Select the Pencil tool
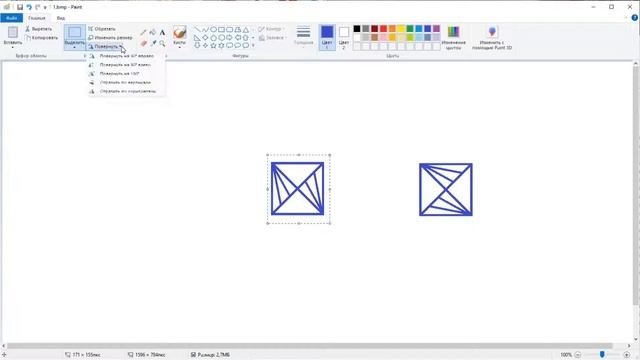Screen dimensions: 640x360 (x=143, y=32)
